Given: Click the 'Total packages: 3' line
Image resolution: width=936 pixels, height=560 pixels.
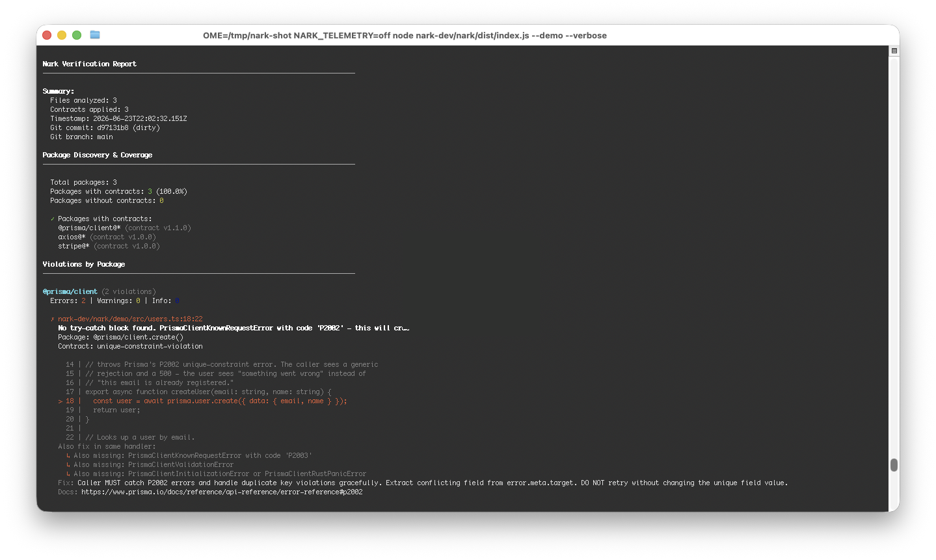Looking at the screenshot, I should click(83, 182).
